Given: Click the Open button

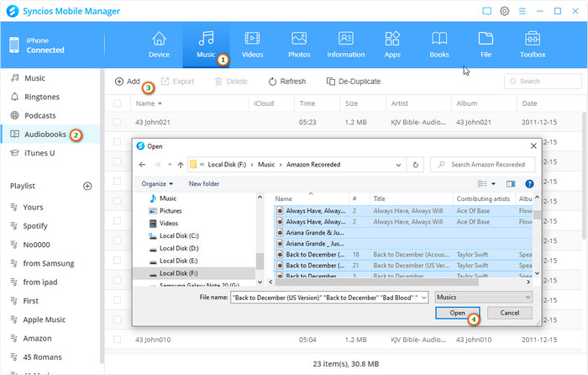Looking at the screenshot, I should pos(457,313).
